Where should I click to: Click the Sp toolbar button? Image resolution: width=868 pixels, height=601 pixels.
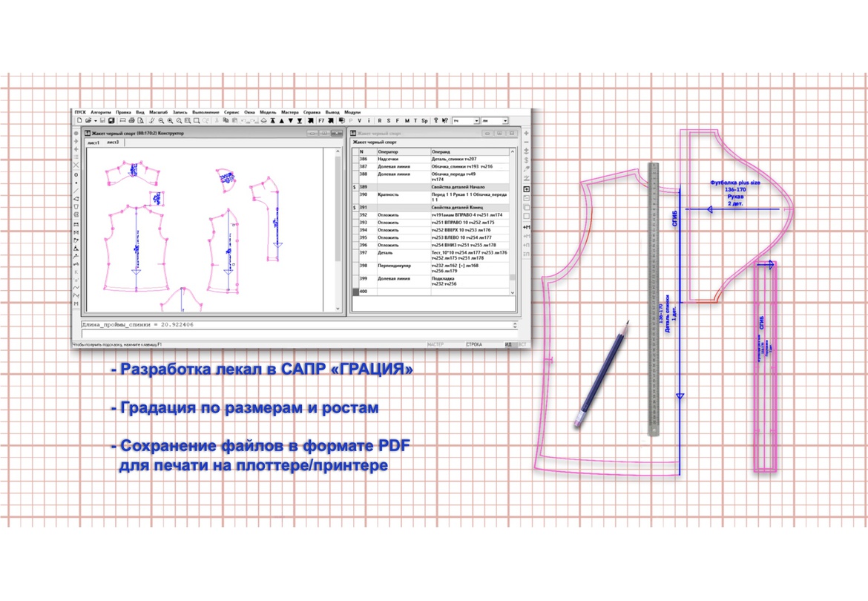[424, 120]
